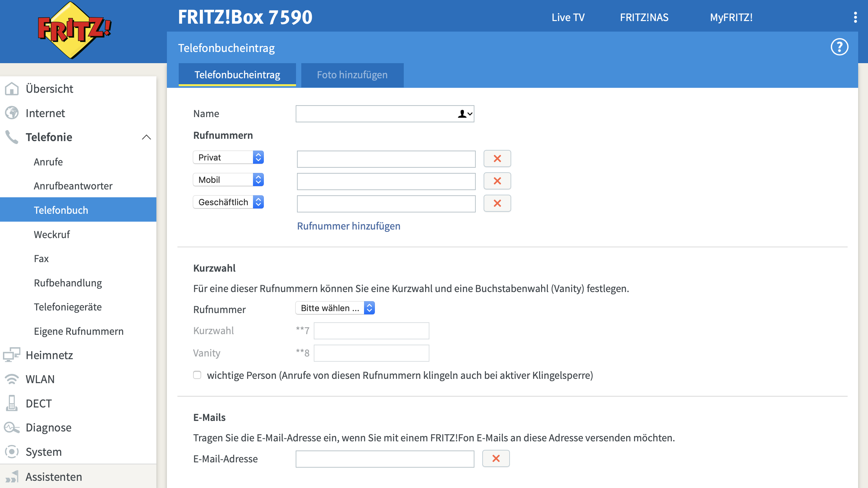The width and height of the screenshot is (868, 488).
Task: Clear the E-Mail-Adresse entry
Action: (496, 458)
